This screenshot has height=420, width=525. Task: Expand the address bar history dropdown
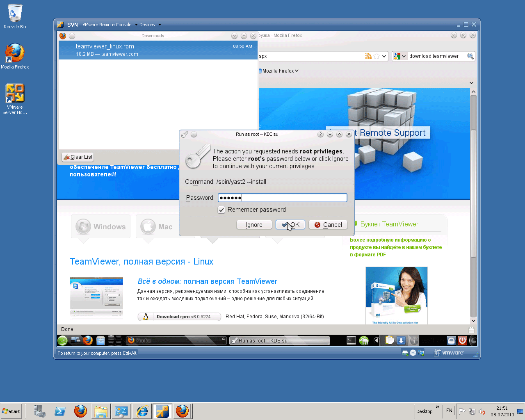click(384, 56)
